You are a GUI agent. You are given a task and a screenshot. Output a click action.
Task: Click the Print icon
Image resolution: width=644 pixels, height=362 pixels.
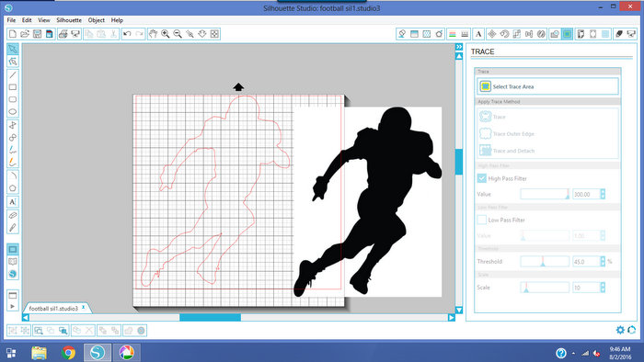tap(63, 34)
